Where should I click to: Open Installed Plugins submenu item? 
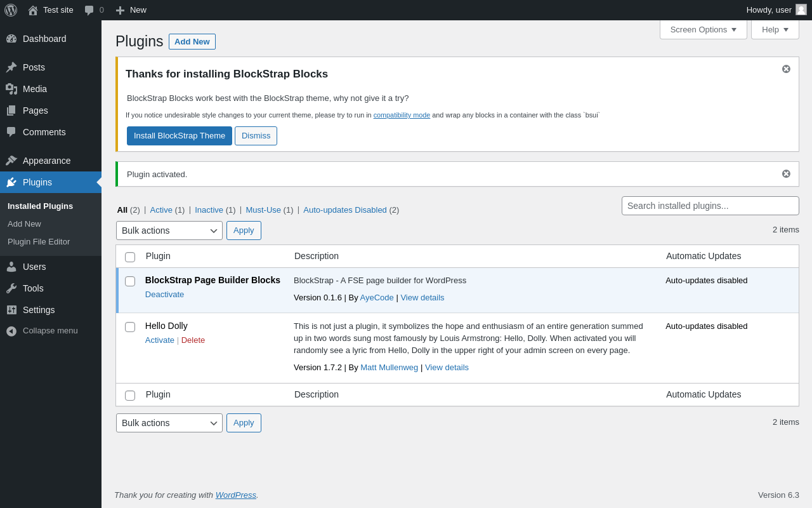[x=40, y=206]
